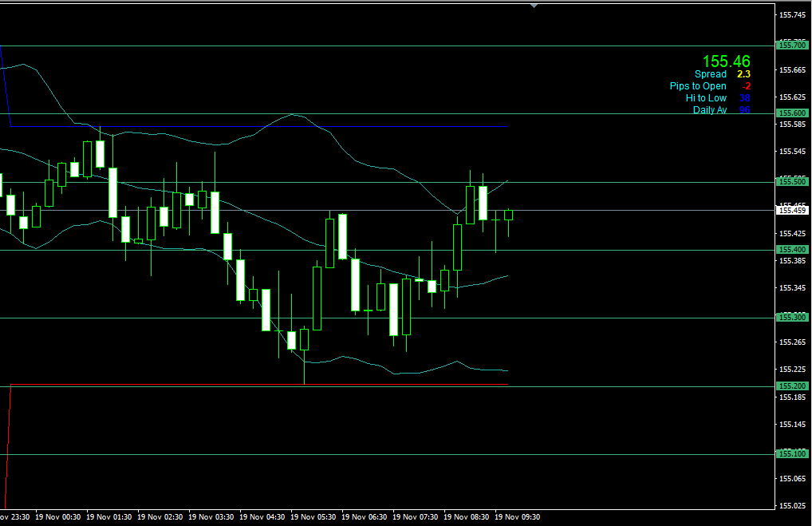Click the 155.600 price level label
Screen dimensions: 812x526
point(791,113)
